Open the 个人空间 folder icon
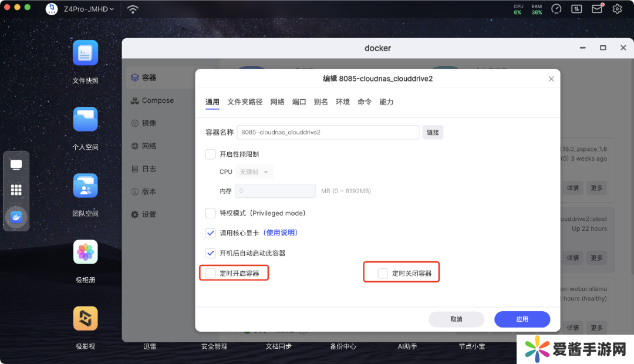The width and height of the screenshot is (634, 364). pos(85,120)
